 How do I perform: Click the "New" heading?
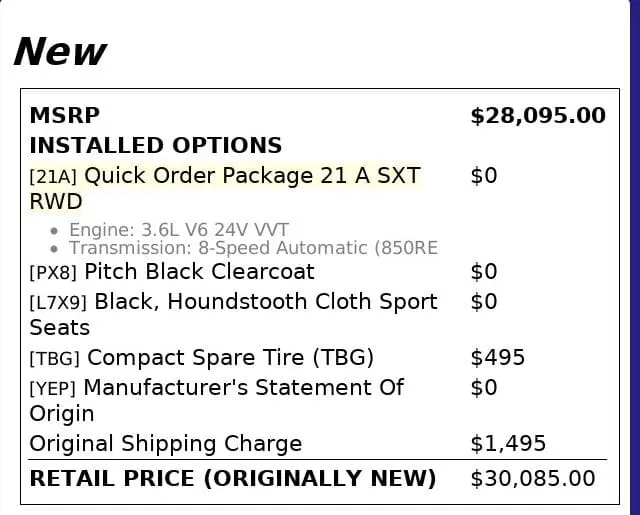point(60,51)
